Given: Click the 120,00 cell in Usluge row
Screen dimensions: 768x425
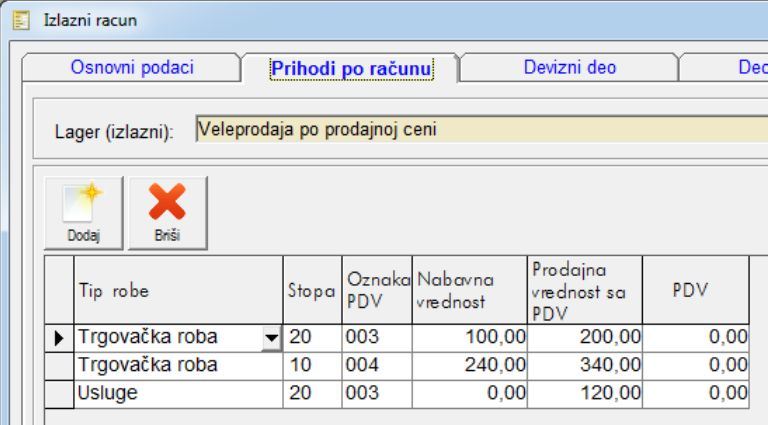Looking at the screenshot, I should pos(585,394).
